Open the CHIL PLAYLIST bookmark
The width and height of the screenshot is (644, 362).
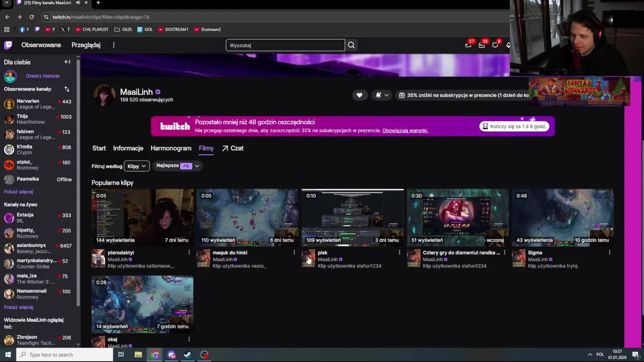tap(92, 30)
